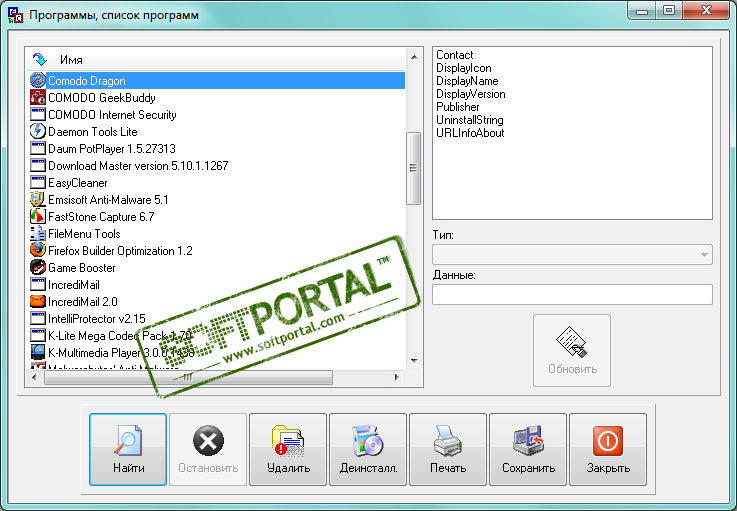Click the Comodo Dragon icon
This screenshot has height=511, width=737.
point(38,80)
